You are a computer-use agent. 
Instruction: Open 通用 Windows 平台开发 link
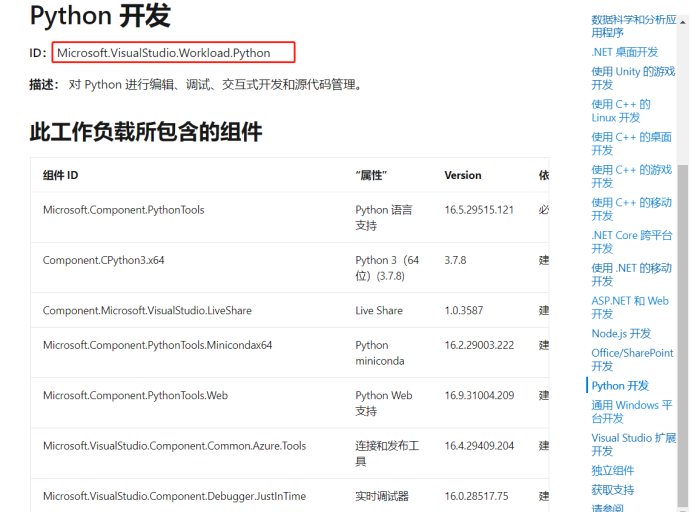(632, 411)
